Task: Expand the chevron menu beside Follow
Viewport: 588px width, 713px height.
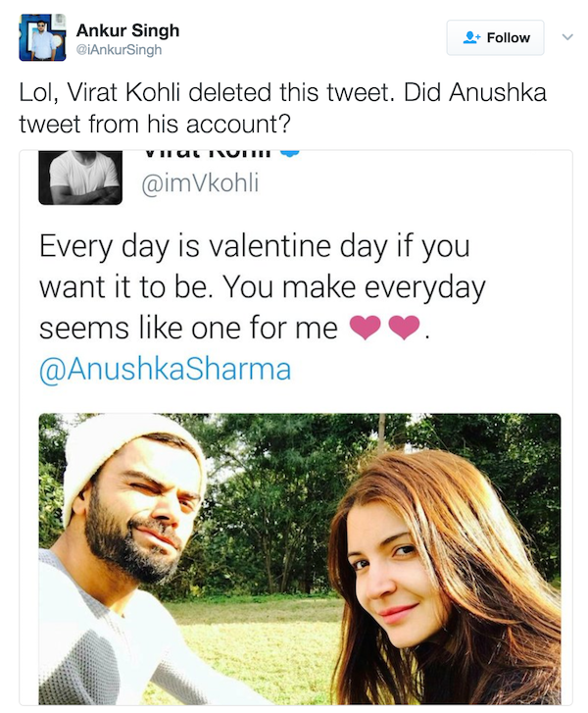Action: (x=564, y=36)
